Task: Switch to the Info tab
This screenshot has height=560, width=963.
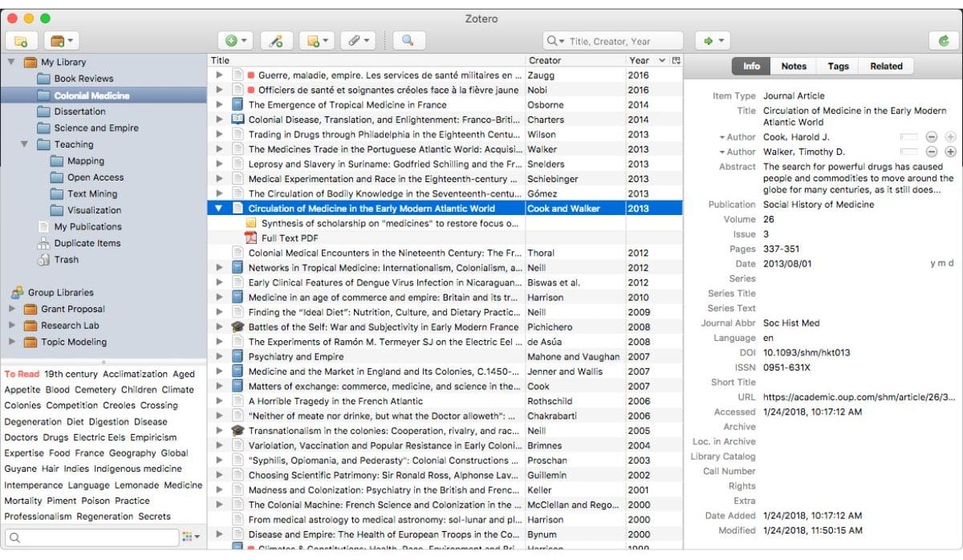Action: [751, 66]
